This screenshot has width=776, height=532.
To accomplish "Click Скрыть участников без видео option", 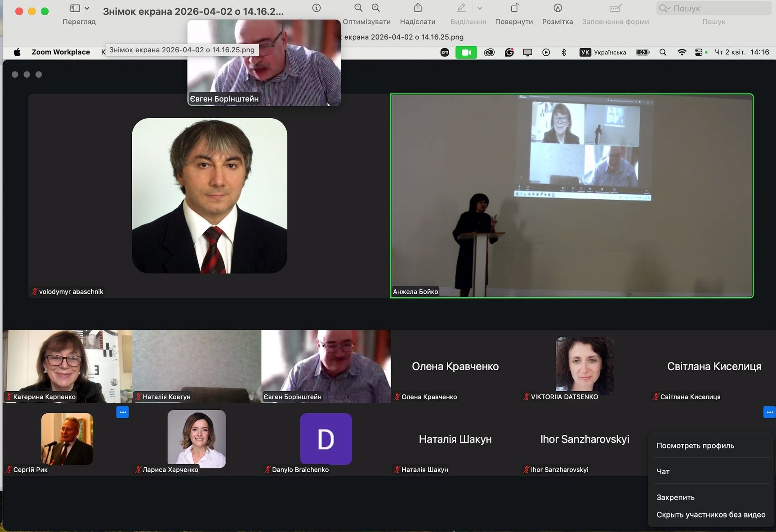I will pos(711,514).
